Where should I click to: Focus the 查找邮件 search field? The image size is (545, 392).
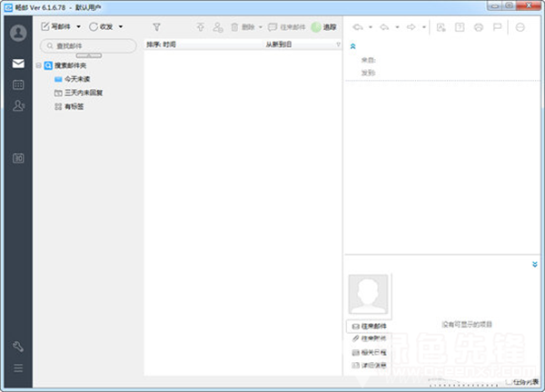coord(88,46)
